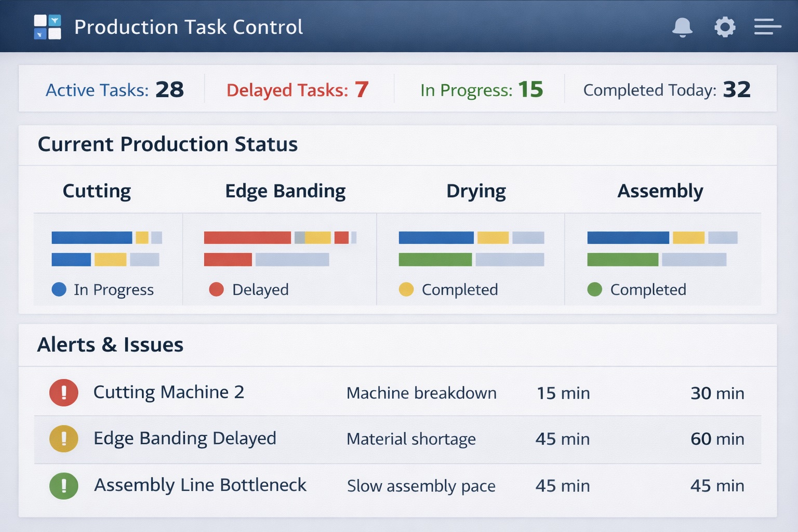
Task: Open the settings gear icon
Action: pos(725,27)
